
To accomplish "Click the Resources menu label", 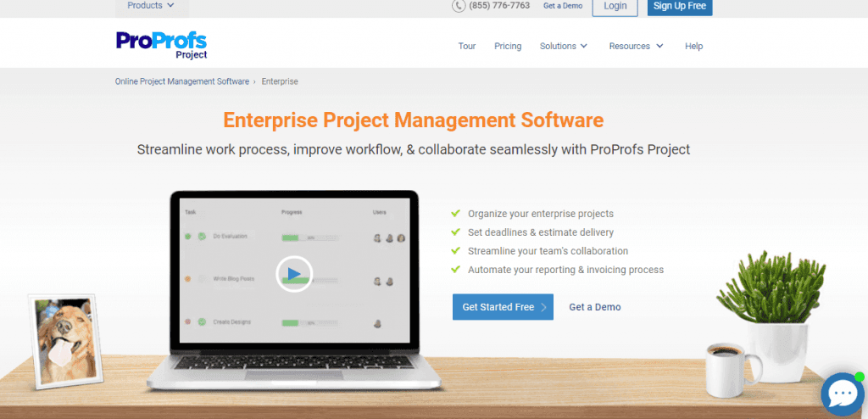I will tap(630, 46).
